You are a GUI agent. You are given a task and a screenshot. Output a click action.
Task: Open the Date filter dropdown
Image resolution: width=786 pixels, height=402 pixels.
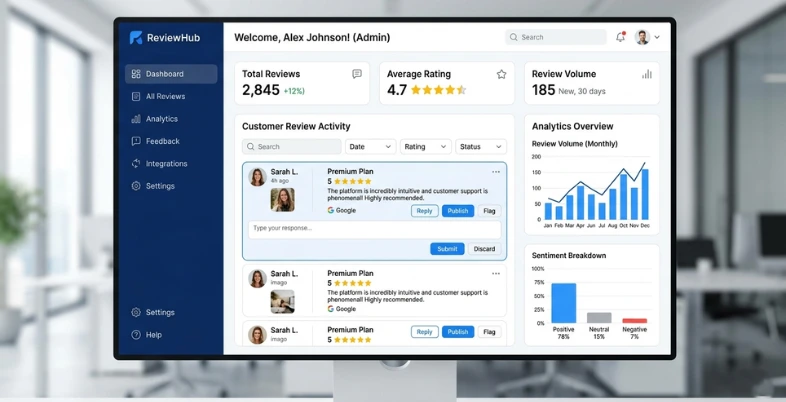(370, 147)
